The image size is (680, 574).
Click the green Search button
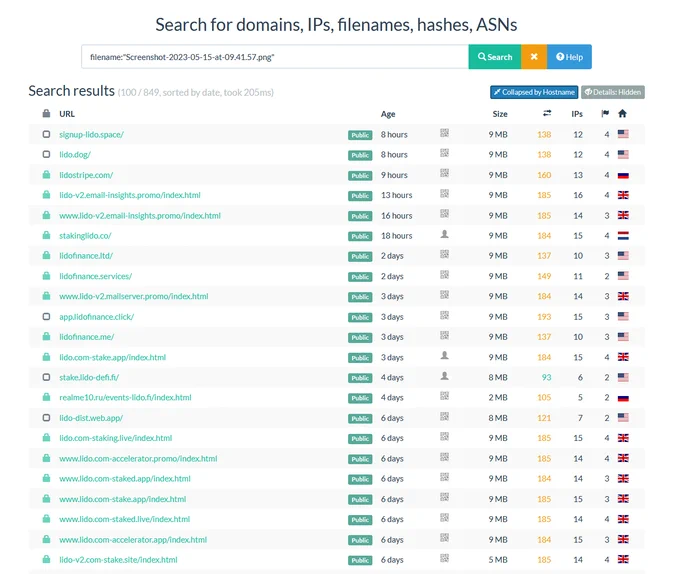494,57
